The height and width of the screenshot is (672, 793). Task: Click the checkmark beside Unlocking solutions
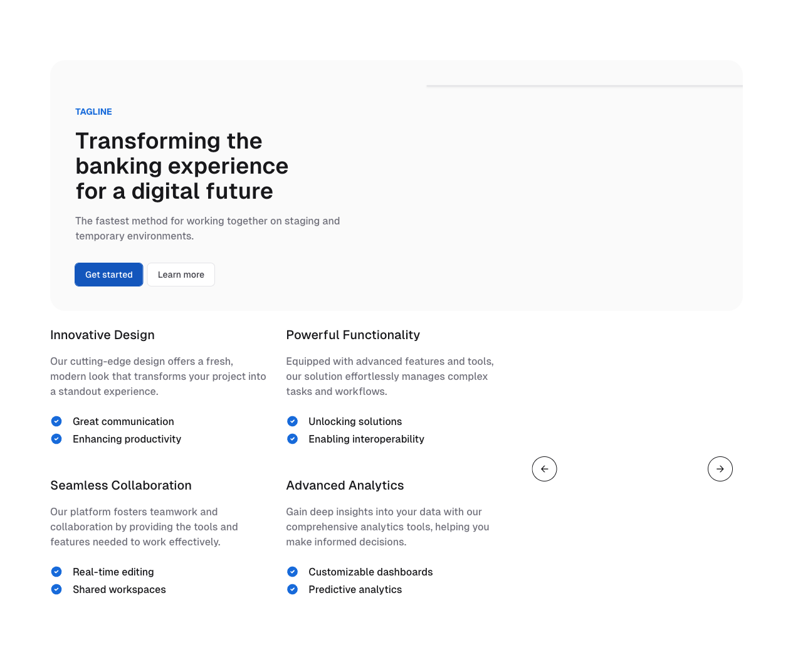click(x=292, y=421)
